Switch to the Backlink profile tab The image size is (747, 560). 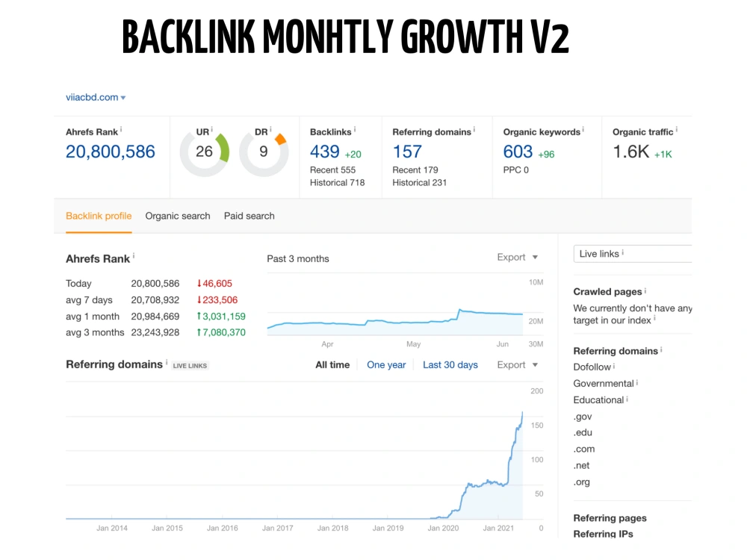click(x=99, y=217)
